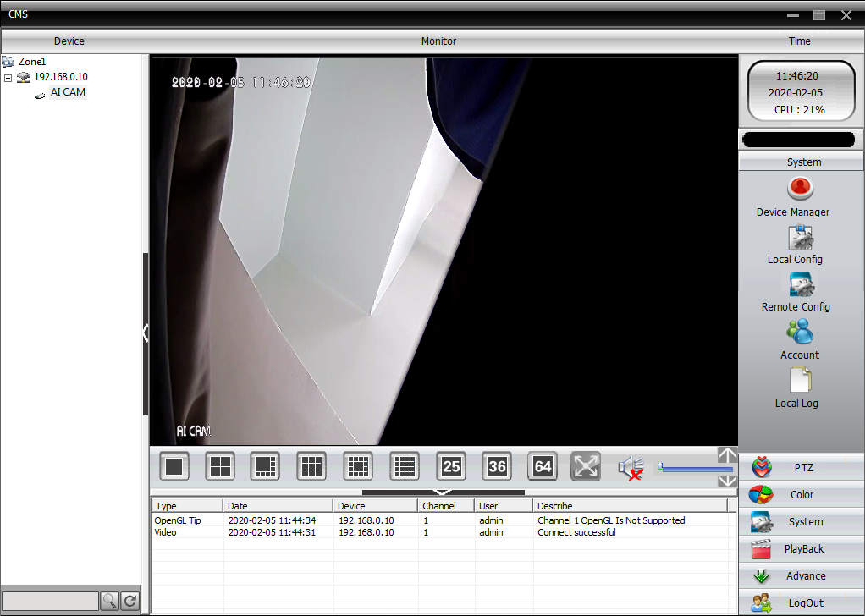Click the refresh device list button

130,601
